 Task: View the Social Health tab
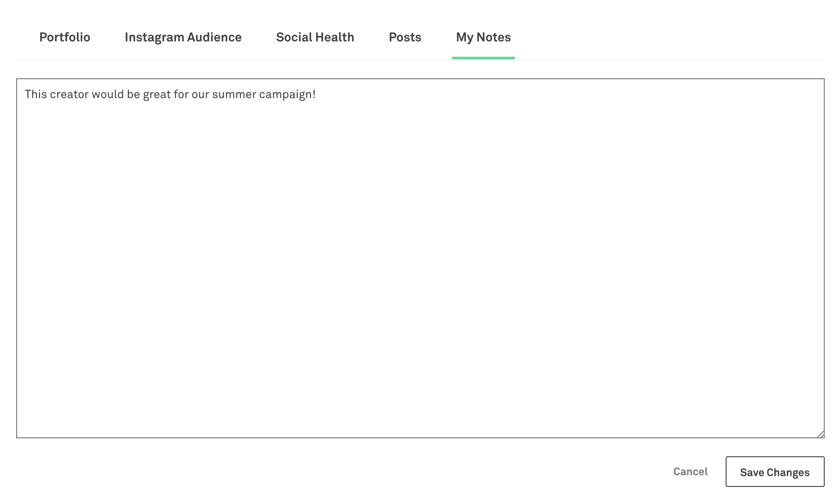point(315,37)
